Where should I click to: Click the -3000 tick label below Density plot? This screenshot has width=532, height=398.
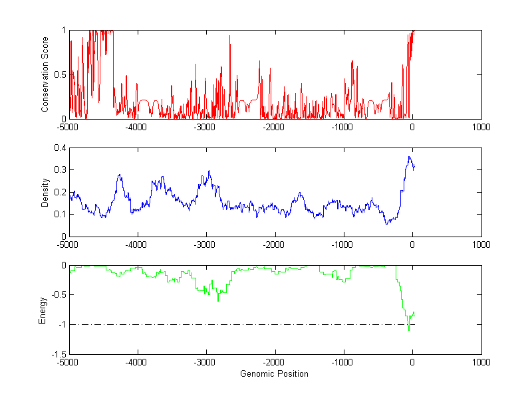coord(206,245)
